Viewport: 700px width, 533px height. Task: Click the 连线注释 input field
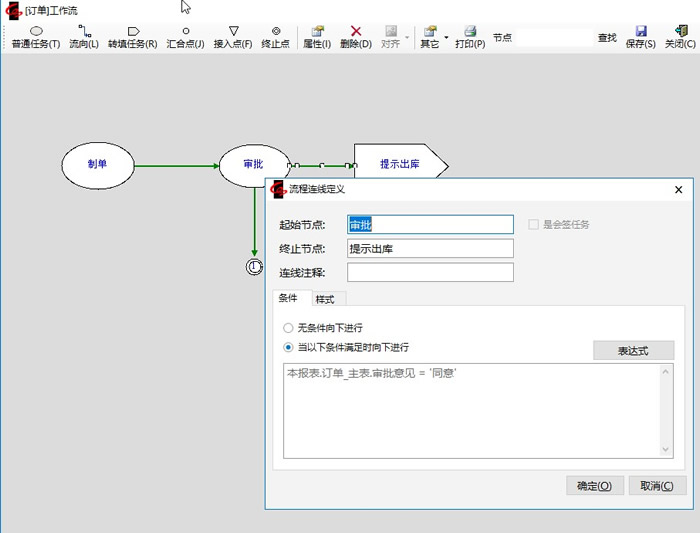(430, 272)
